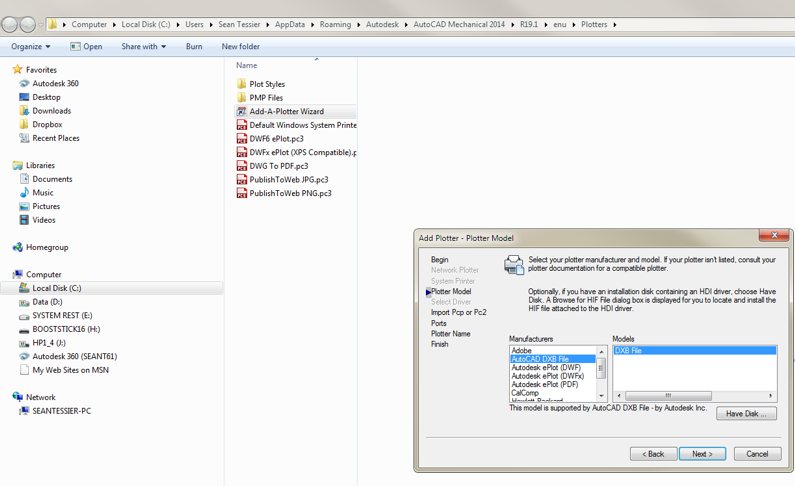Open My Web Sites on MSN
This screenshot has width=795, height=486.
(70, 370)
